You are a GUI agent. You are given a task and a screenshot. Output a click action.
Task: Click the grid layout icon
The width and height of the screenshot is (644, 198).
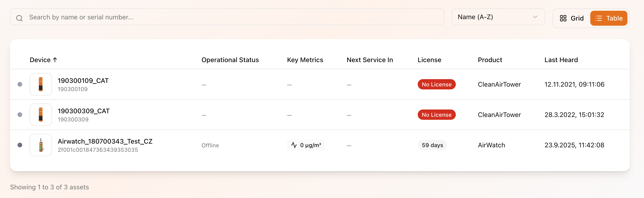click(563, 18)
